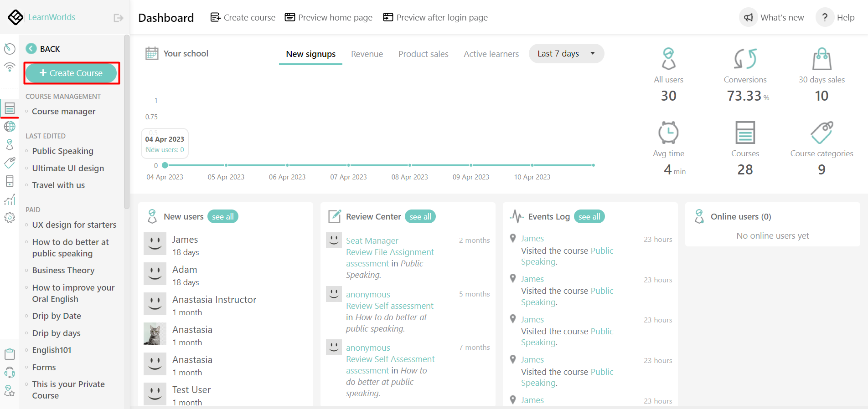Click the Create Course button in sidebar
Image resolution: width=868 pixels, height=409 pixels.
pyautogui.click(x=71, y=73)
